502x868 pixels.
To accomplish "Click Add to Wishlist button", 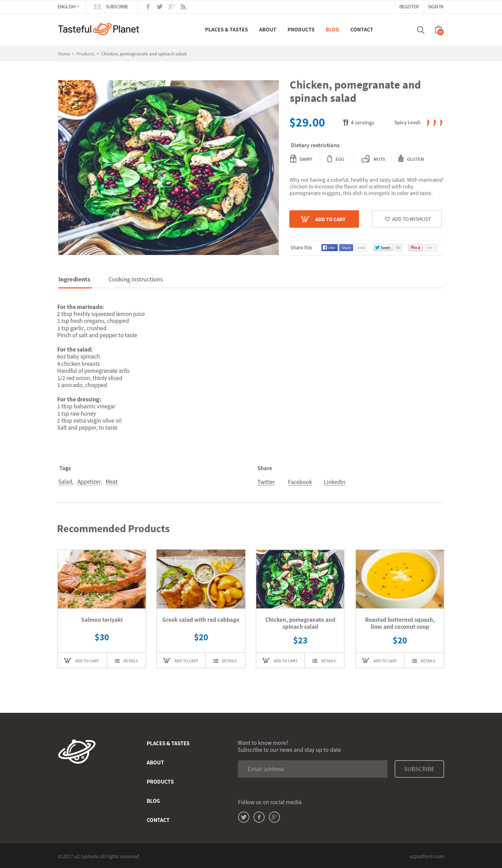I will pos(407,219).
